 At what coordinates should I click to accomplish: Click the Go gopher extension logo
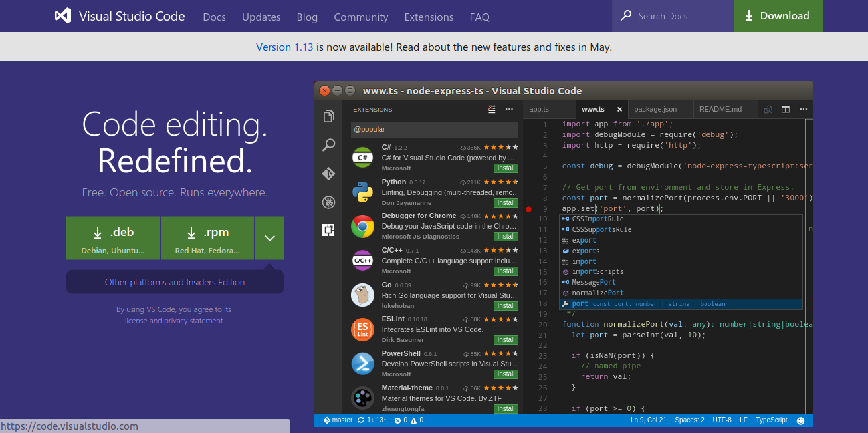tap(362, 295)
